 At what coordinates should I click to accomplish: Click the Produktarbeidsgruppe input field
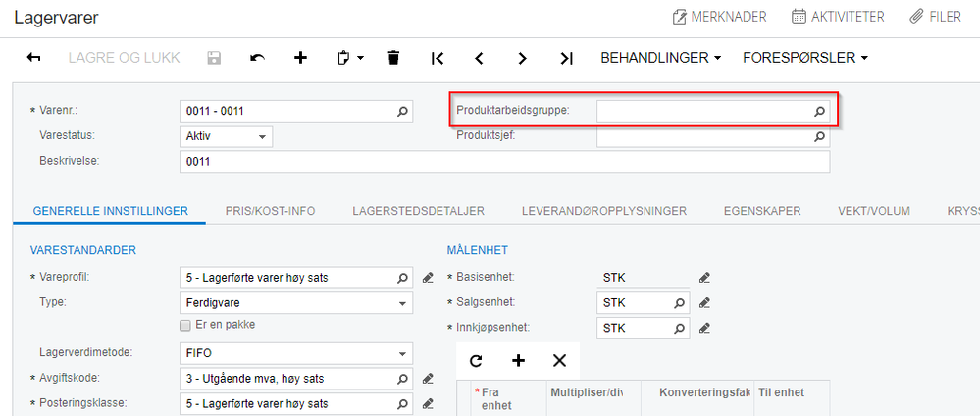coord(704,111)
